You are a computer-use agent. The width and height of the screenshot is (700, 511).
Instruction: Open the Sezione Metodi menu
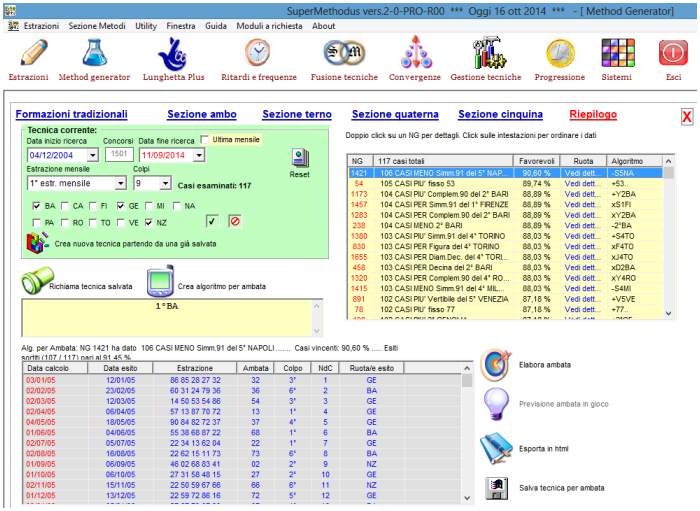[97, 26]
